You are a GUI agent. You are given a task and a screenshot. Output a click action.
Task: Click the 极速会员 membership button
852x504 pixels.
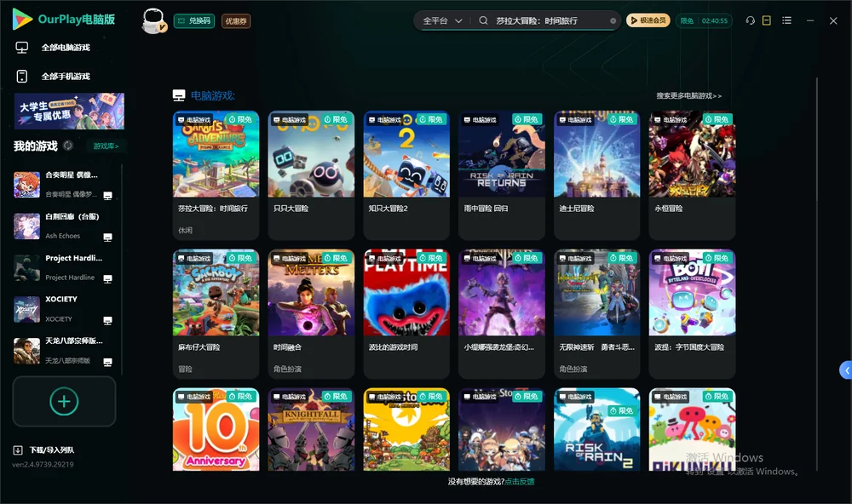tap(648, 20)
